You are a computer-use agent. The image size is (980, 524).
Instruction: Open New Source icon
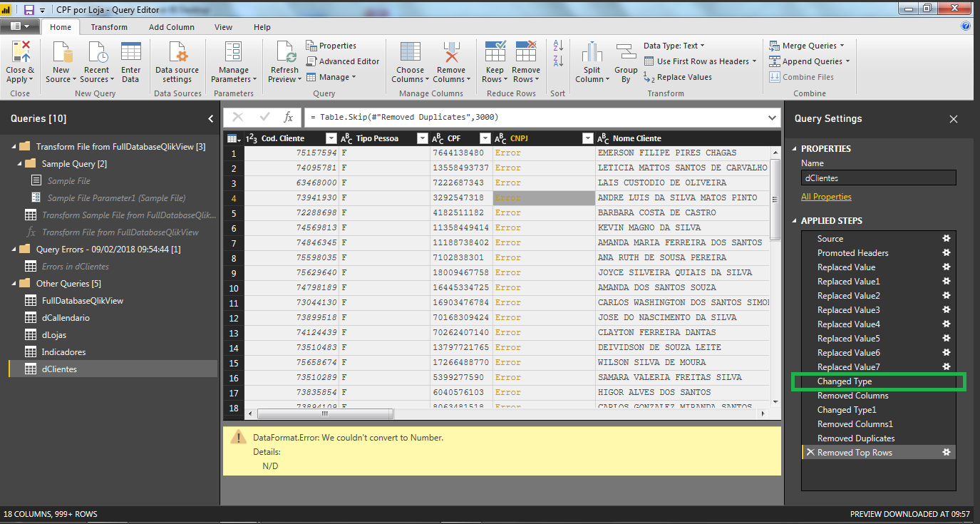[63, 53]
